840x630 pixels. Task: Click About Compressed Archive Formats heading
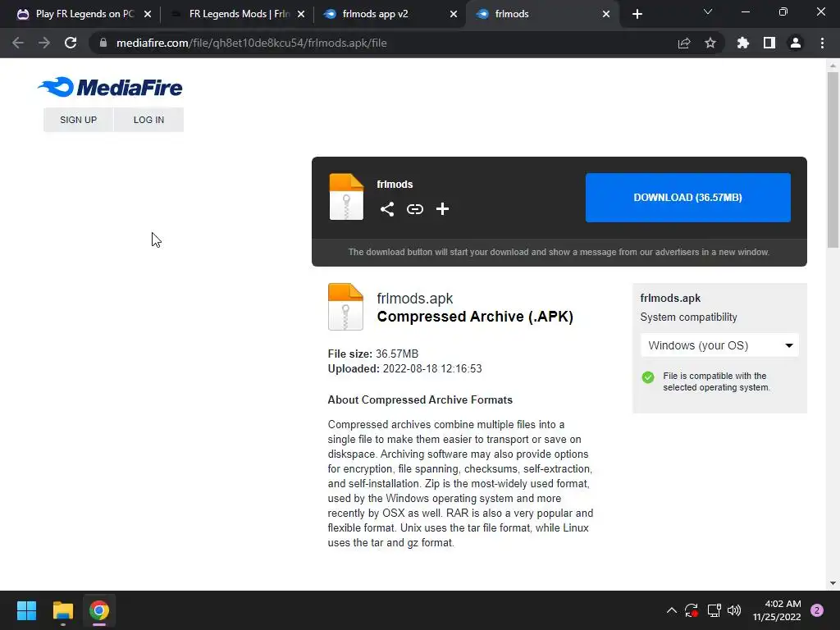click(420, 399)
